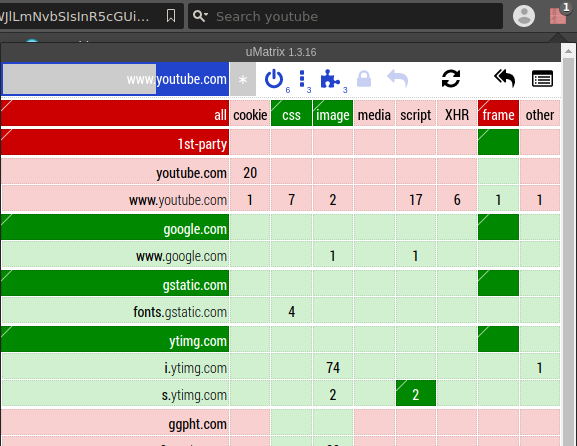Click the ggpht.com domain row label

[115, 422]
